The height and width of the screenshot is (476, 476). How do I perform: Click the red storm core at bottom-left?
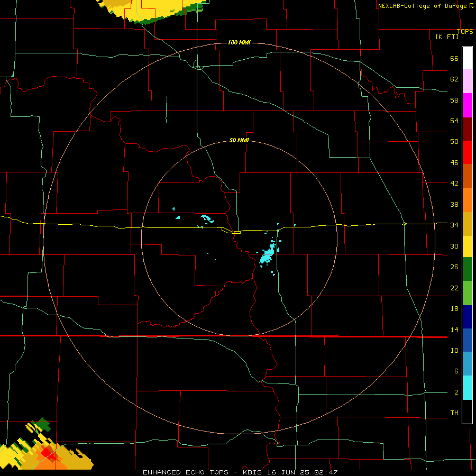point(48,453)
